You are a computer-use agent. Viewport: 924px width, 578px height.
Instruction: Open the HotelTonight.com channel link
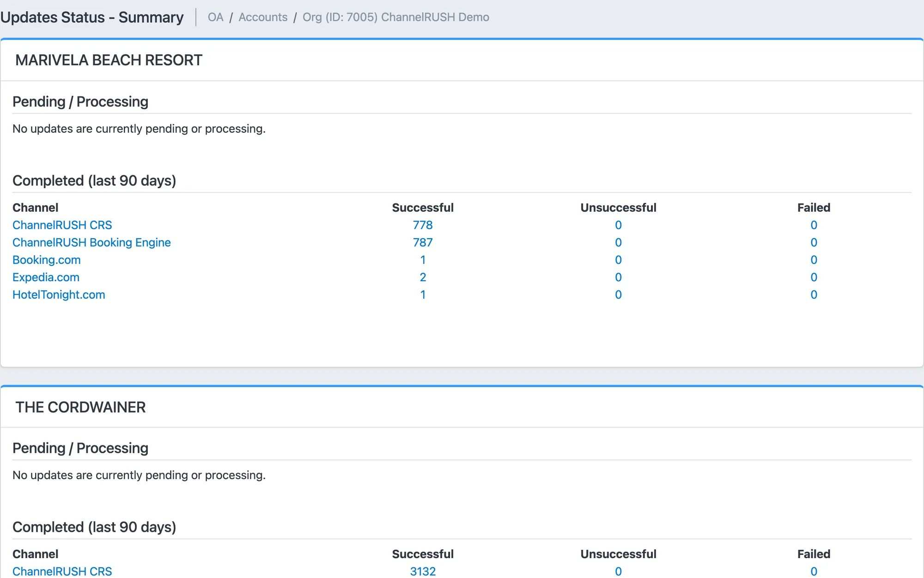(x=59, y=295)
